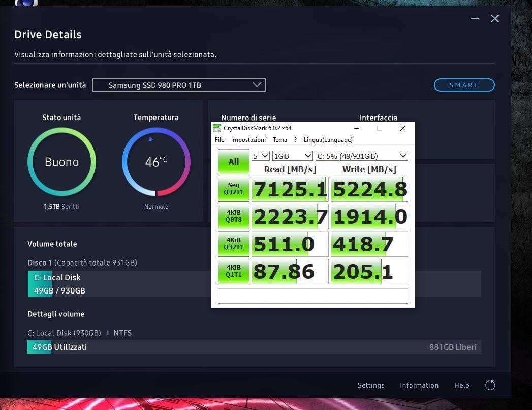The width and height of the screenshot is (532, 410).
Task: Click the refresh icon beside Help
Action: tap(490, 385)
